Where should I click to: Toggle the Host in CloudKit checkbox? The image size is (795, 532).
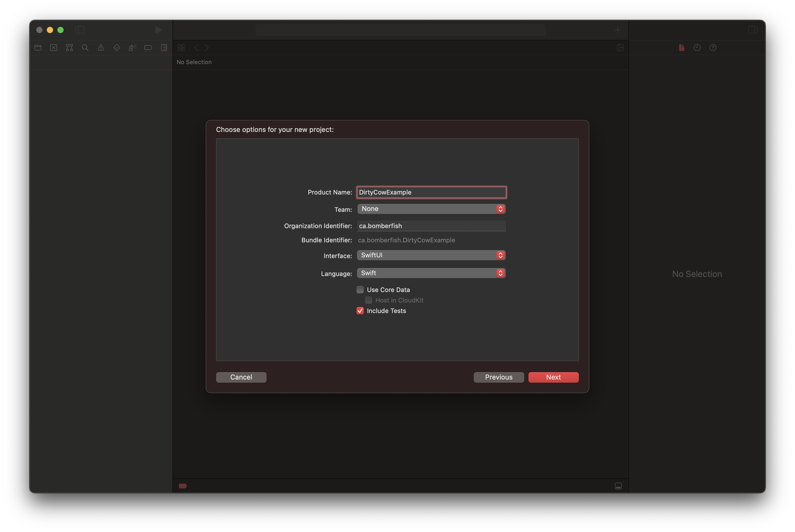coord(368,300)
